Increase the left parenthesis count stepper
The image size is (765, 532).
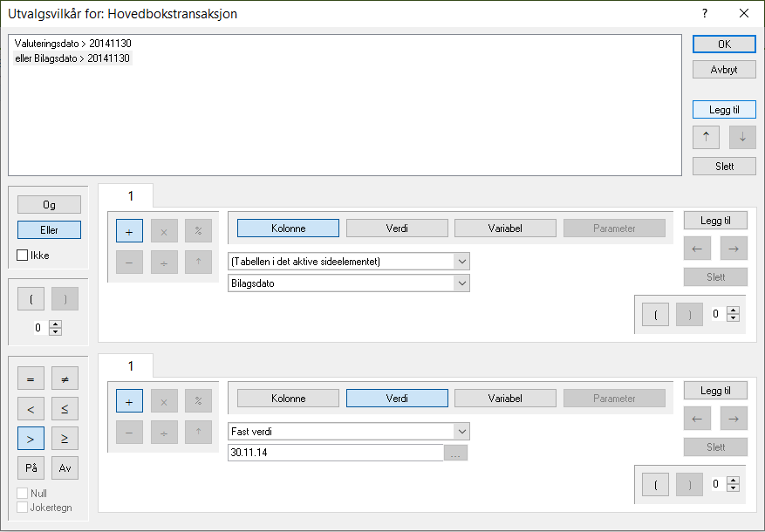(56, 324)
